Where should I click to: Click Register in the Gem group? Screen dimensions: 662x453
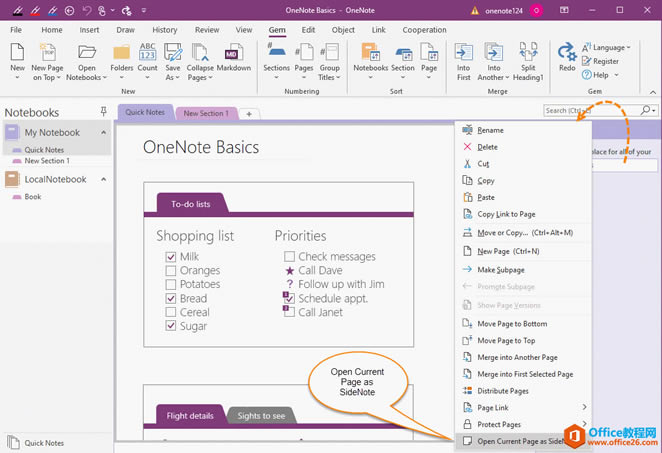pyautogui.click(x=606, y=61)
